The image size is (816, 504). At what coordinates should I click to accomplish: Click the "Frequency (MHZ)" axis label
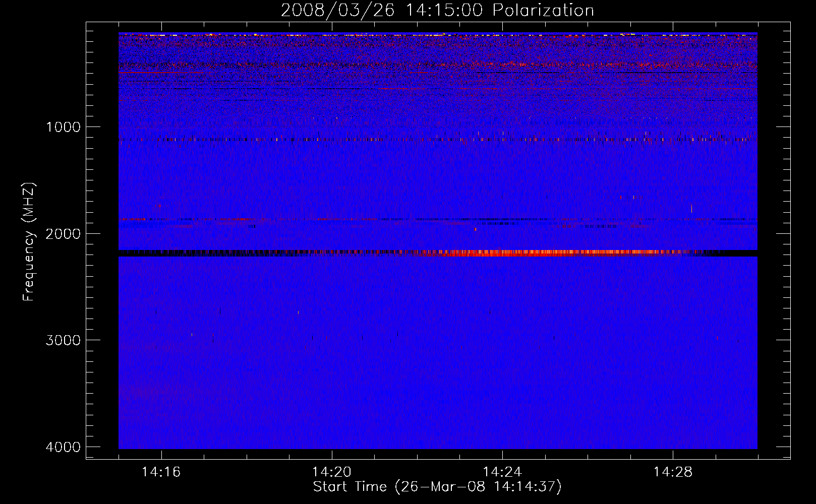[x=29, y=242]
